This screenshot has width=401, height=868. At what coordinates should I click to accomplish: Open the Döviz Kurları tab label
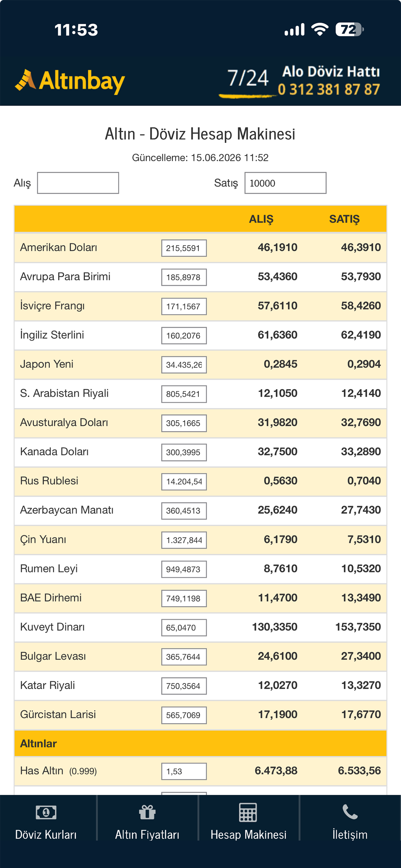coord(46,835)
